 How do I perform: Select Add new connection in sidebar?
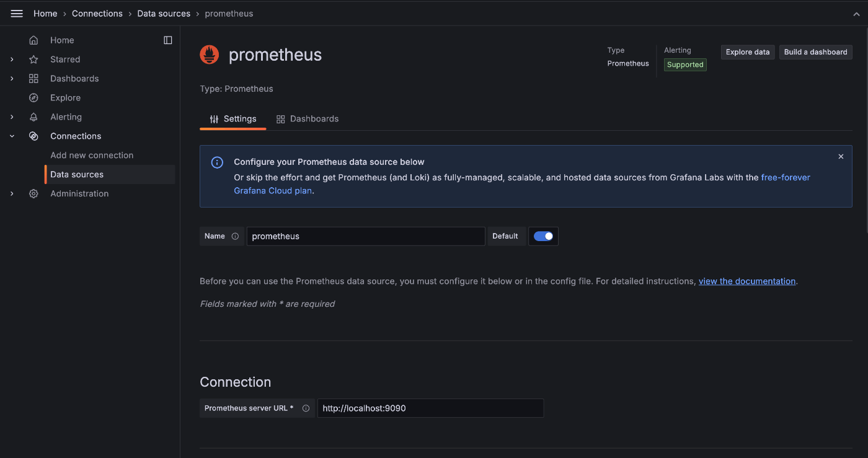coord(92,155)
